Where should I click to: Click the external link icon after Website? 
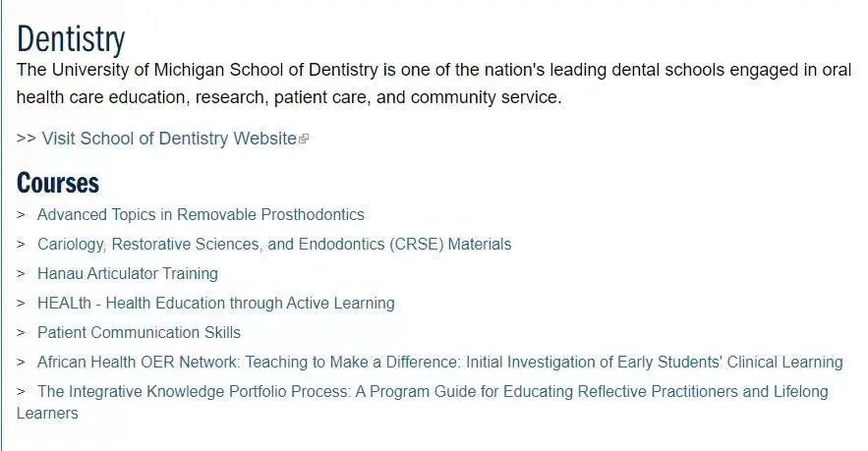point(304,139)
